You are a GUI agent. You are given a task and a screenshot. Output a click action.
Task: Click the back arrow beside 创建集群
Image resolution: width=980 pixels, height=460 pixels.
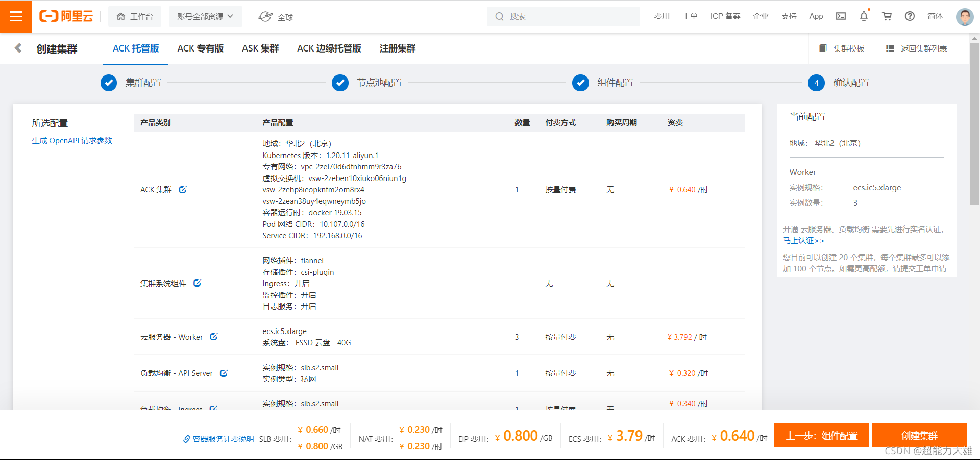tap(18, 48)
